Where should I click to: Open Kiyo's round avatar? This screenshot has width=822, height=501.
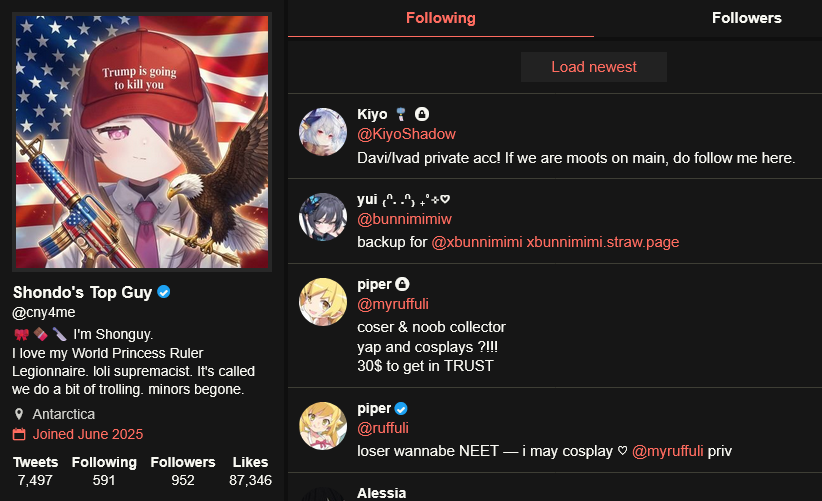[x=322, y=132]
